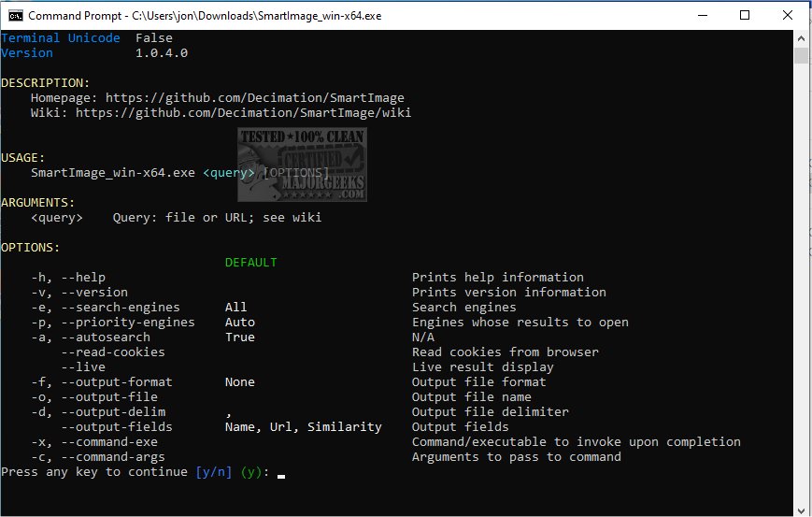Click the --read-cookies option text
Viewport: 812px width, 517px height.
tap(112, 352)
